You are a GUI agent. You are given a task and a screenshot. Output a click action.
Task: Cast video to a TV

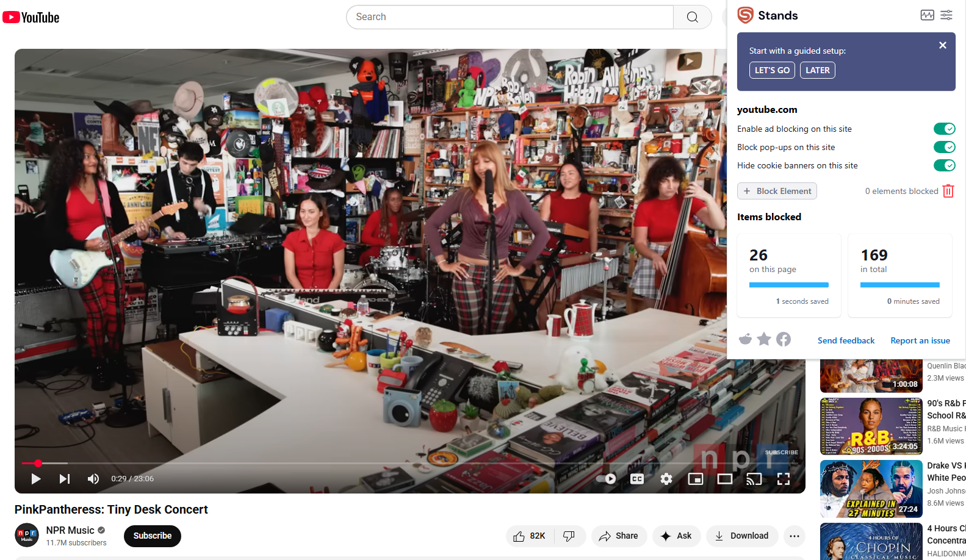tap(754, 479)
